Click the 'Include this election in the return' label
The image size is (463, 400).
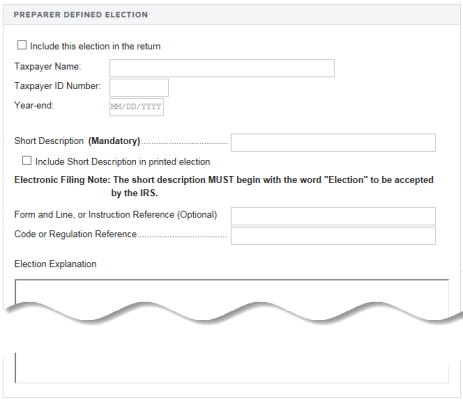click(x=95, y=46)
